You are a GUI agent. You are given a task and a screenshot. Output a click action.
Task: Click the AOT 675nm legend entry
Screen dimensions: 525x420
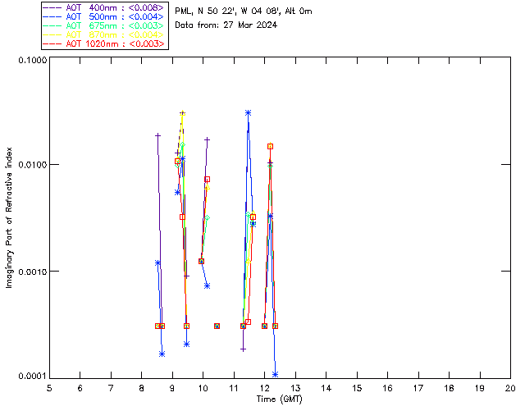(105, 25)
